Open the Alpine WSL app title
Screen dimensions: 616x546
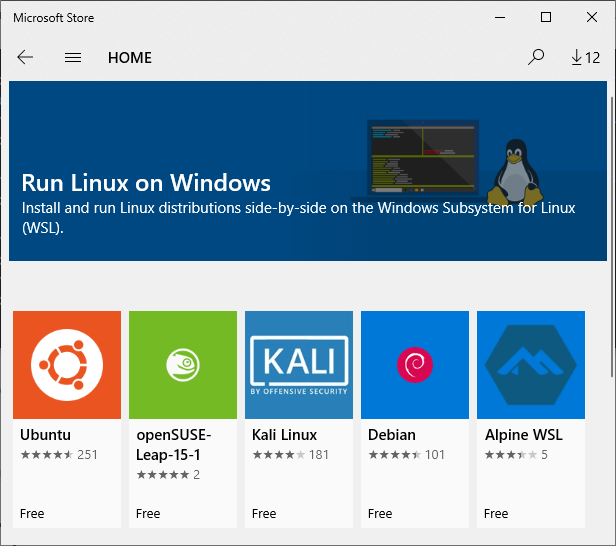(x=524, y=435)
